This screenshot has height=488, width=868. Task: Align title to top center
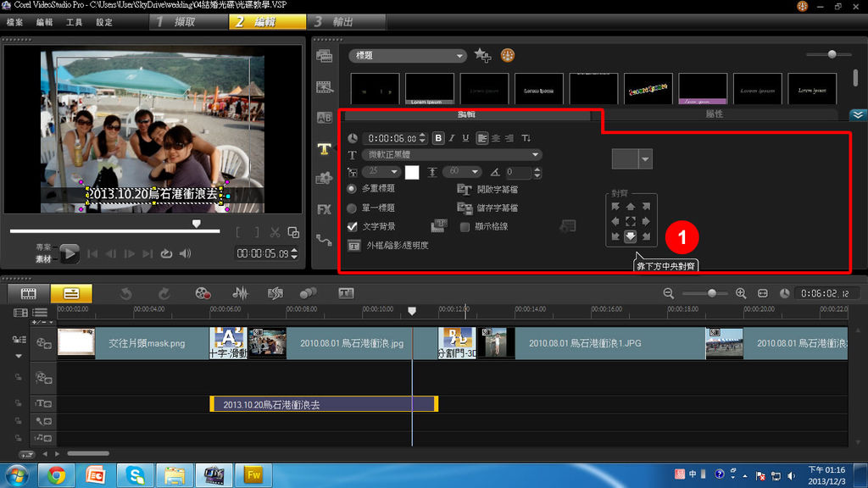point(631,207)
